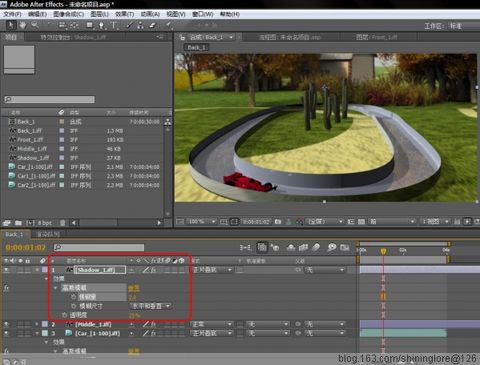Open blending mode dropdown of Middle_1.iff layer
Viewport: 480px width, 365px height.
pyautogui.click(x=212, y=324)
